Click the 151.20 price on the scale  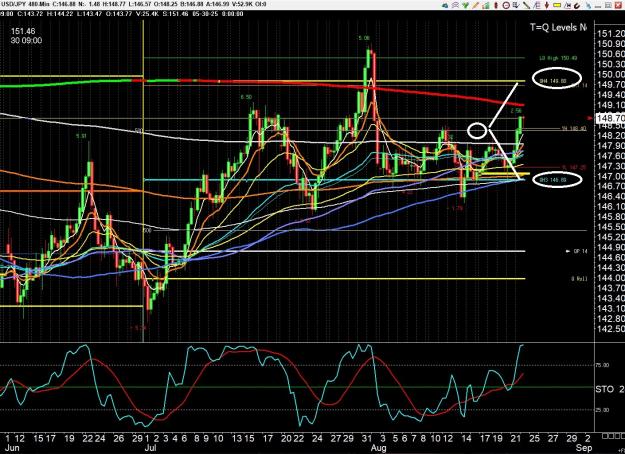coord(611,33)
